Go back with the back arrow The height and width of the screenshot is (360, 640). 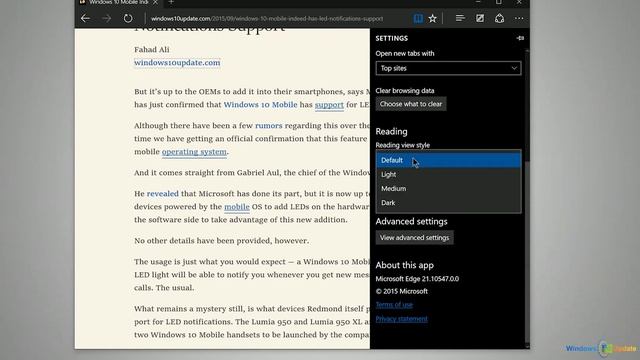pos(85,18)
